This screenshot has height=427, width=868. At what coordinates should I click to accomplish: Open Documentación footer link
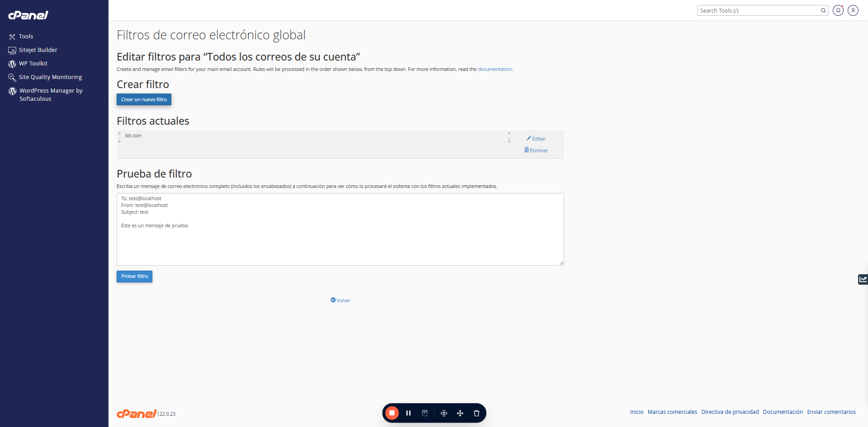pyautogui.click(x=783, y=412)
